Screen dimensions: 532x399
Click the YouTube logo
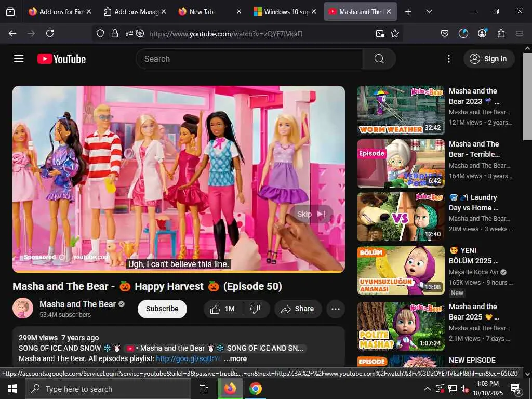61,59
